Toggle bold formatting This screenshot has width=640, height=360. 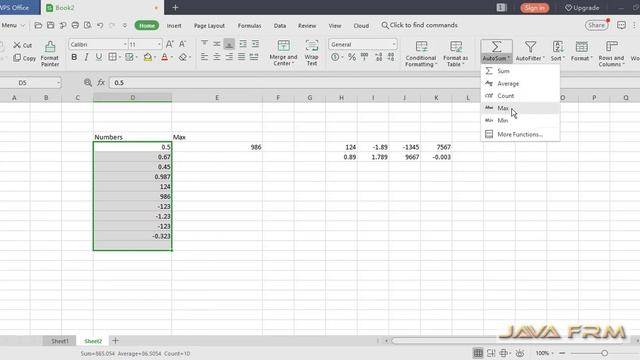[x=74, y=57]
